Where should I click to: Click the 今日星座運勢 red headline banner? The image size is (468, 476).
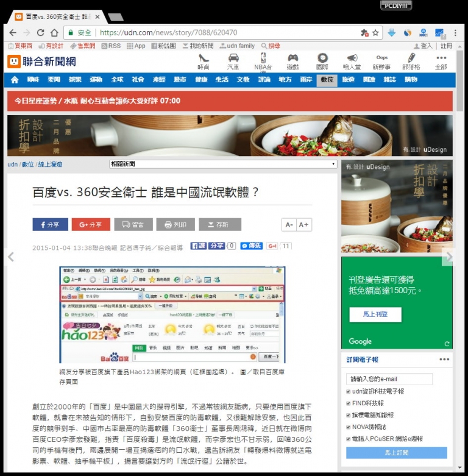click(230, 101)
